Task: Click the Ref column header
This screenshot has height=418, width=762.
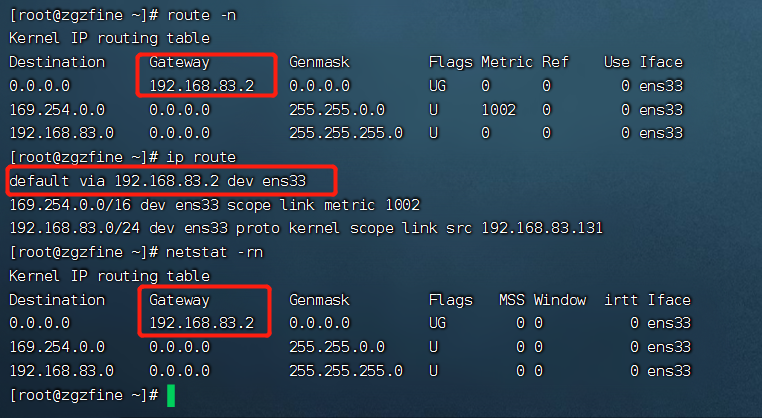Action: pyautogui.click(x=555, y=62)
